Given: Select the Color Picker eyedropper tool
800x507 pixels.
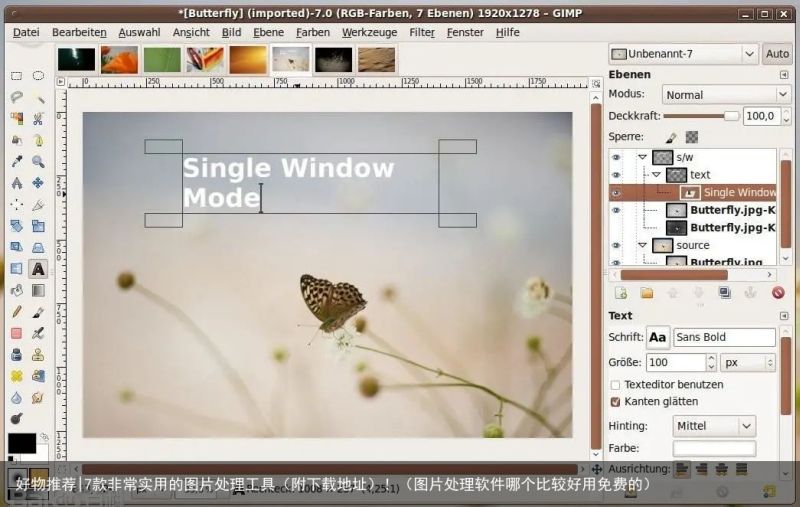Looking at the screenshot, I should (16, 162).
